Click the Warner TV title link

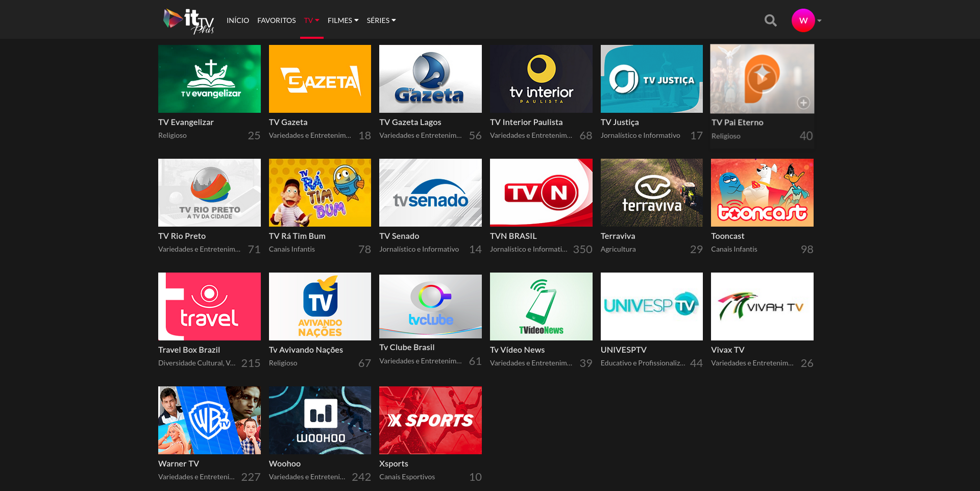click(179, 464)
